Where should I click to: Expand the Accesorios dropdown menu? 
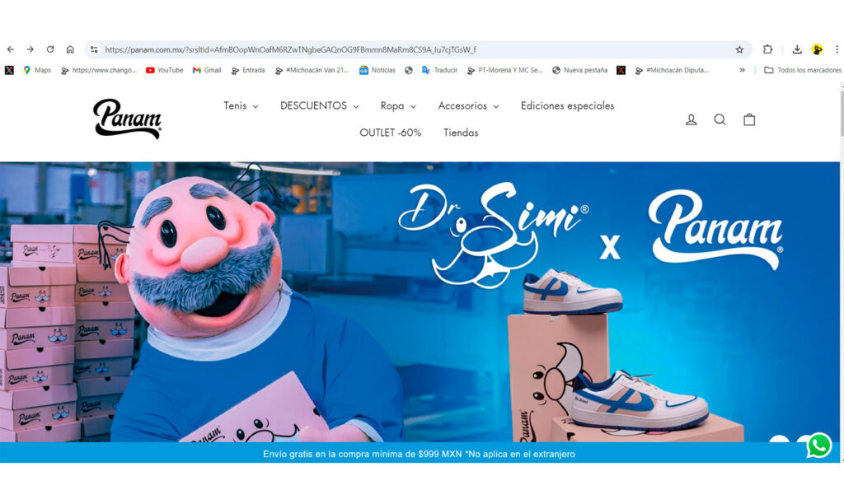[468, 106]
